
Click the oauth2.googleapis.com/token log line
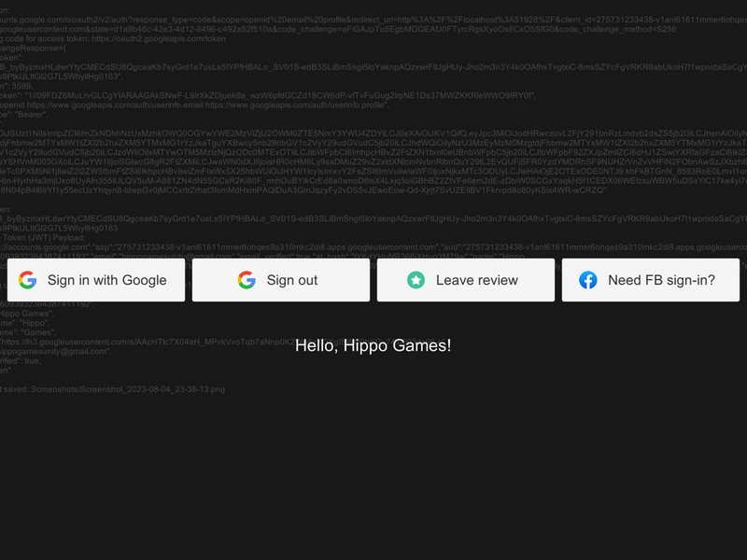click(113, 38)
